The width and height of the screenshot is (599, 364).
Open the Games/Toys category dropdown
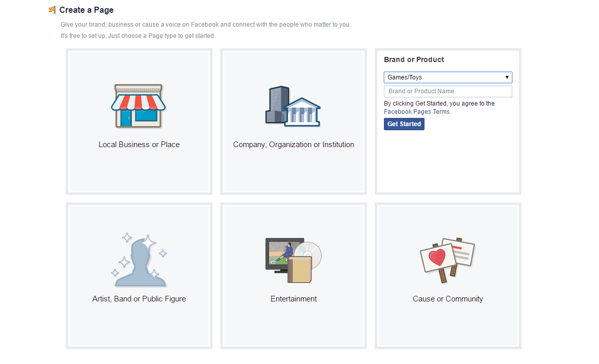(448, 77)
